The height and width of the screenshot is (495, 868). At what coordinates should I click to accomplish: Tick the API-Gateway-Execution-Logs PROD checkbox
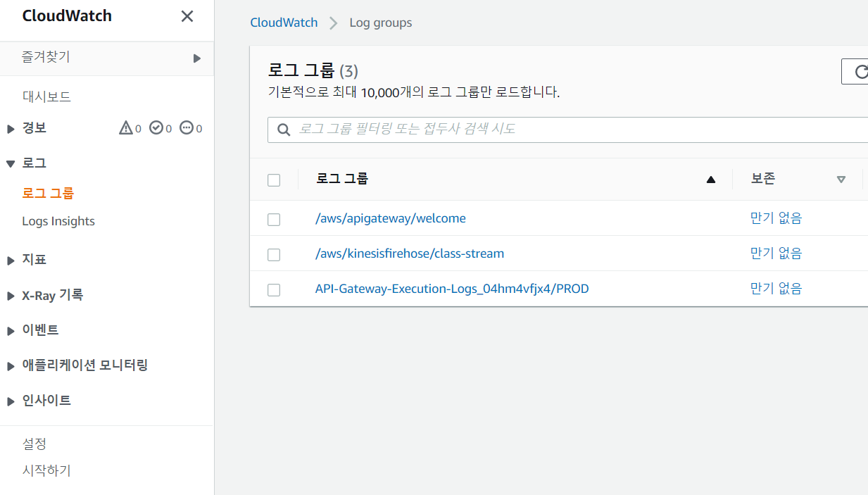[x=274, y=290]
